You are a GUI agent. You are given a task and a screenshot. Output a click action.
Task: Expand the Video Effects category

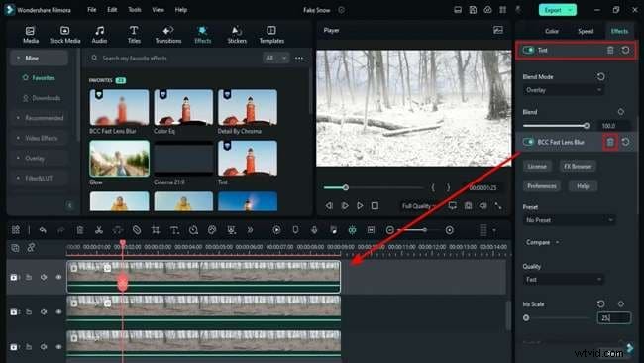[x=41, y=138]
